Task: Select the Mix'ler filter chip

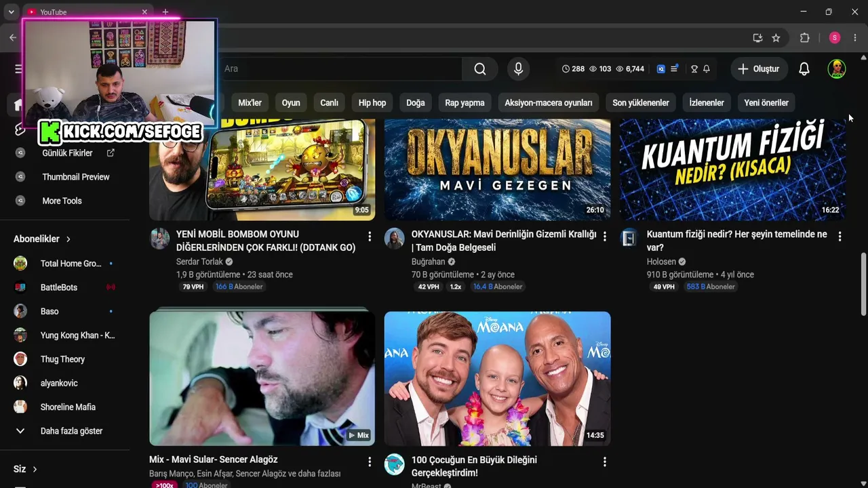Action: (250, 103)
